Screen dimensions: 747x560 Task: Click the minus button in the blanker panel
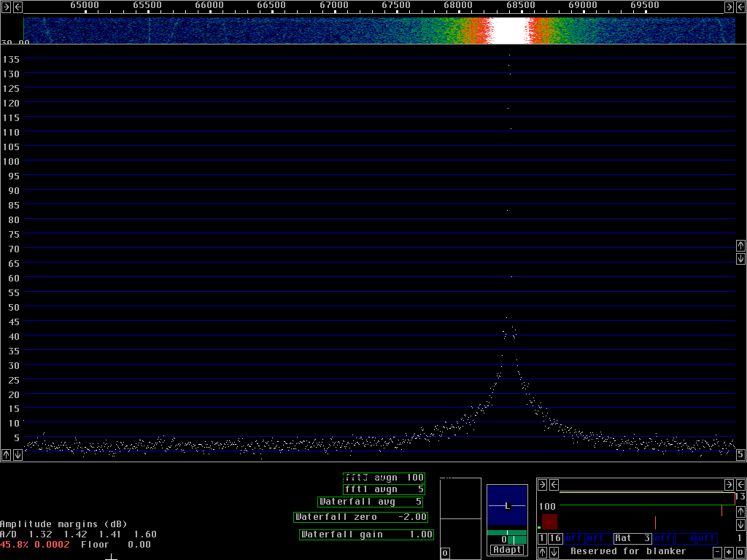point(718,553)
